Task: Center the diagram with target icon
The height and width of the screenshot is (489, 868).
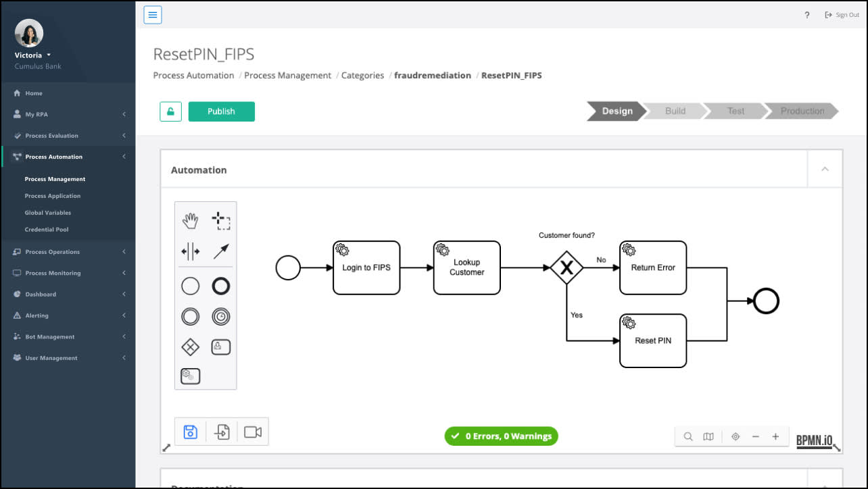Action: tap(736, 437)
